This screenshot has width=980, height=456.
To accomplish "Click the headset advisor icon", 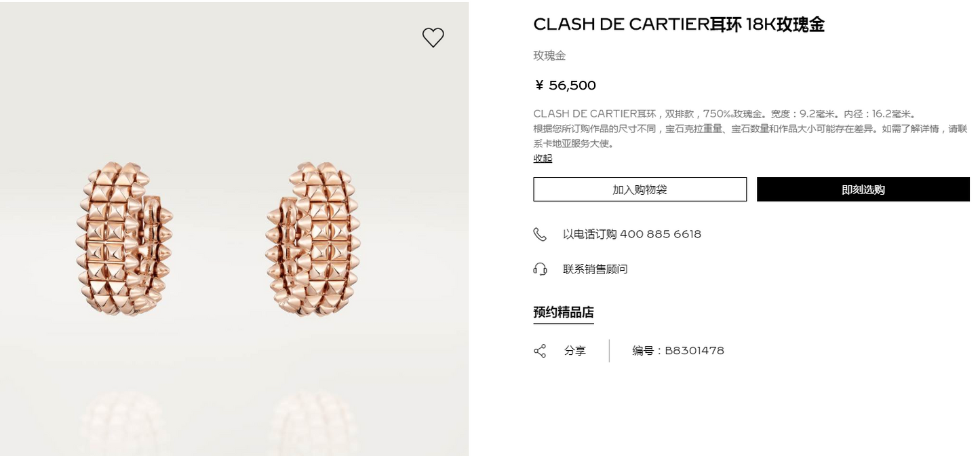I will click(540, 269).
